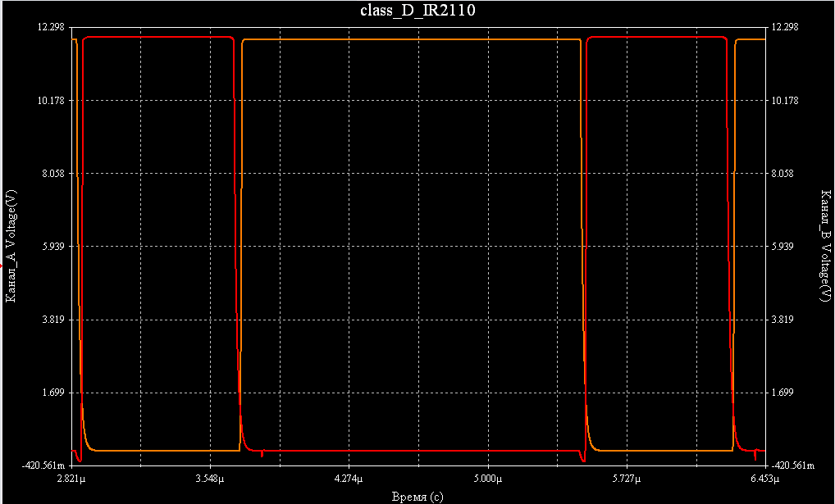Select right axis value 1.699

tap(783, 393)
